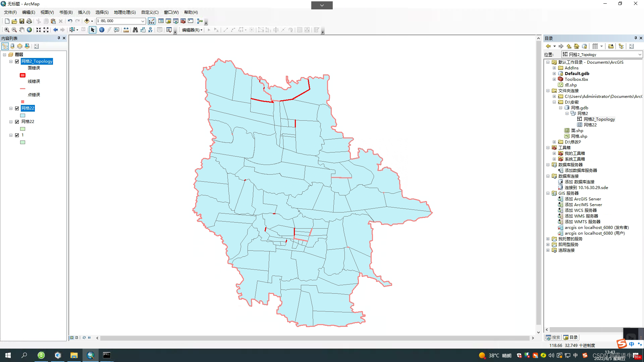Viewport: 644px width, 362px height.
Task: Expand the Default.gdb catalog node
Action: [x=554, y=74]
